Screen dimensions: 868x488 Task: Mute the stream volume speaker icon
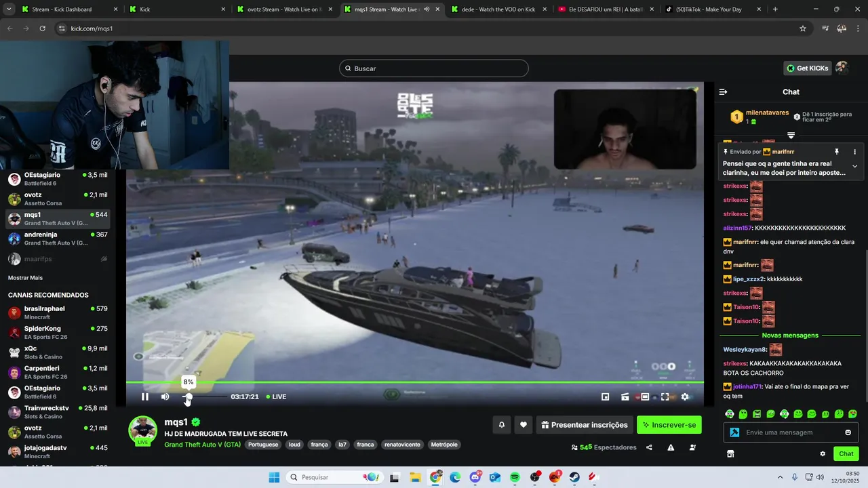tap(165, 396)
